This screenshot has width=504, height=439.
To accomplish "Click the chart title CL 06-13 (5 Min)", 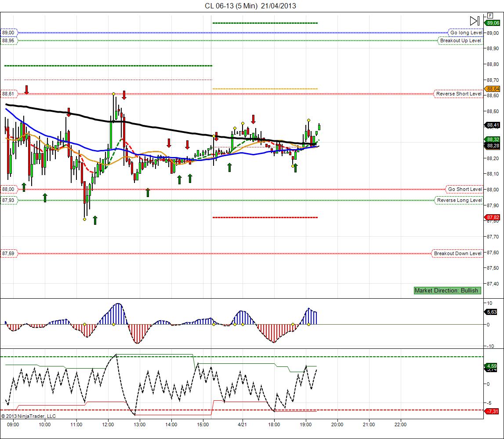I will (231, 6).
